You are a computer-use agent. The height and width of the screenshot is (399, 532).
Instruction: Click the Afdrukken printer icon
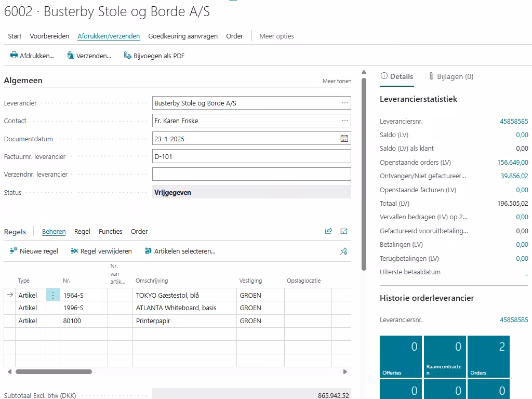pos(14,56)
